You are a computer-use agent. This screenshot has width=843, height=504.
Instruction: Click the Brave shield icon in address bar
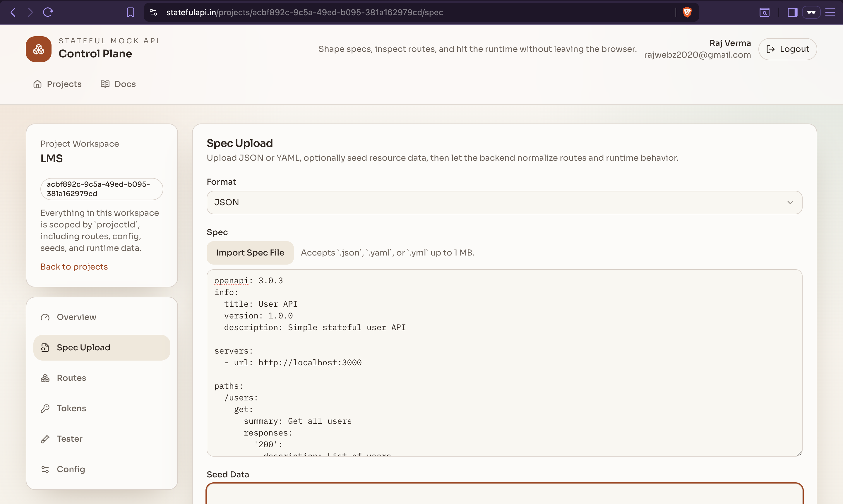point(687,12)
